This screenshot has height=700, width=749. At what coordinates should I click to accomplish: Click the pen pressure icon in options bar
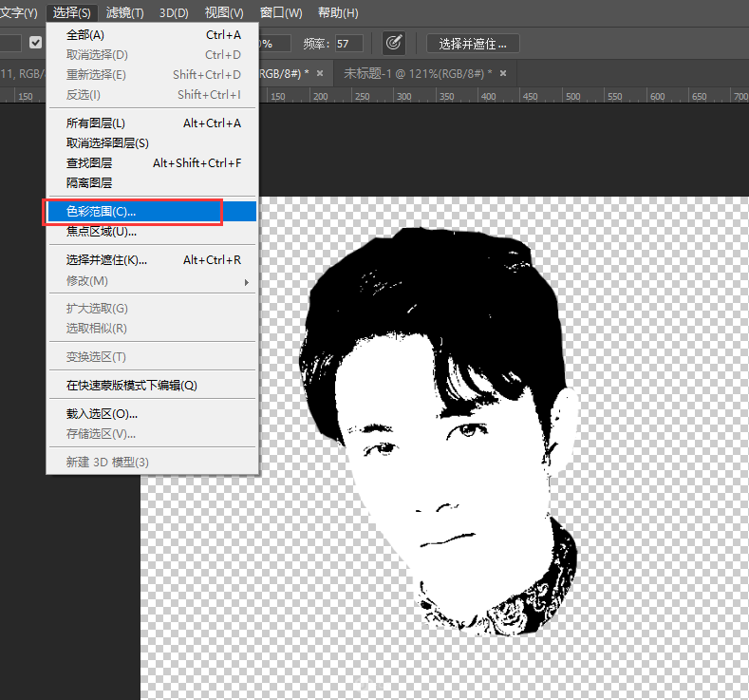(394, 44)
